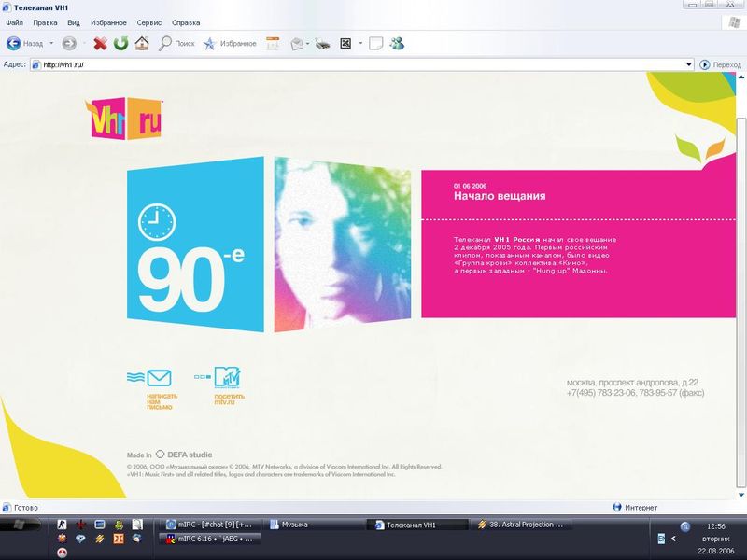Click the 'Начало вещания' headline
Screen dimensions: 747x560
[500, 196]
